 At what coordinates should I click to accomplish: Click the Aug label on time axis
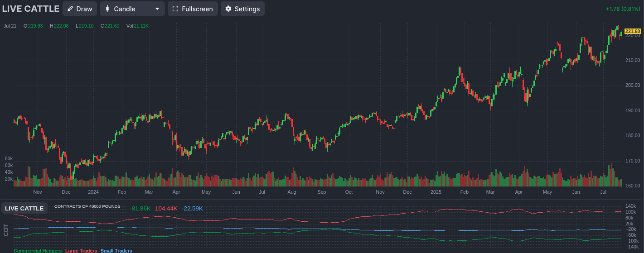(x=292, y=192)
